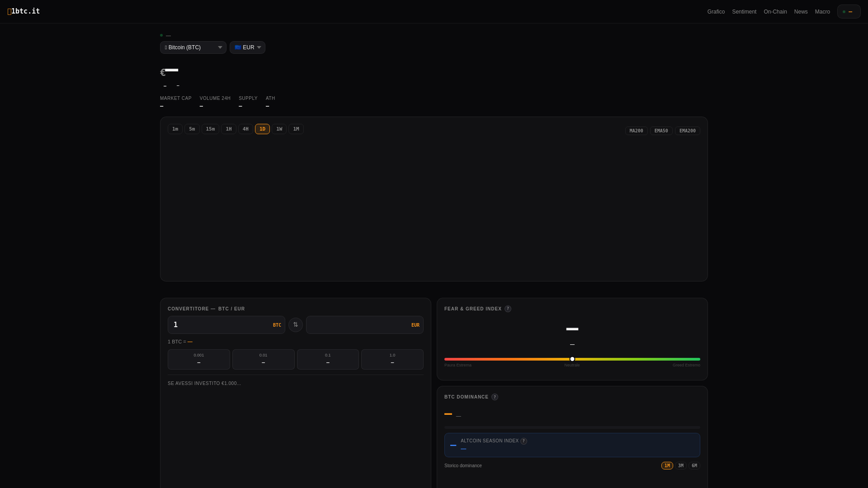Click the CONVERTITORE — BTC / EUR heading
This screenshot has height=488, width=868.
206,309
